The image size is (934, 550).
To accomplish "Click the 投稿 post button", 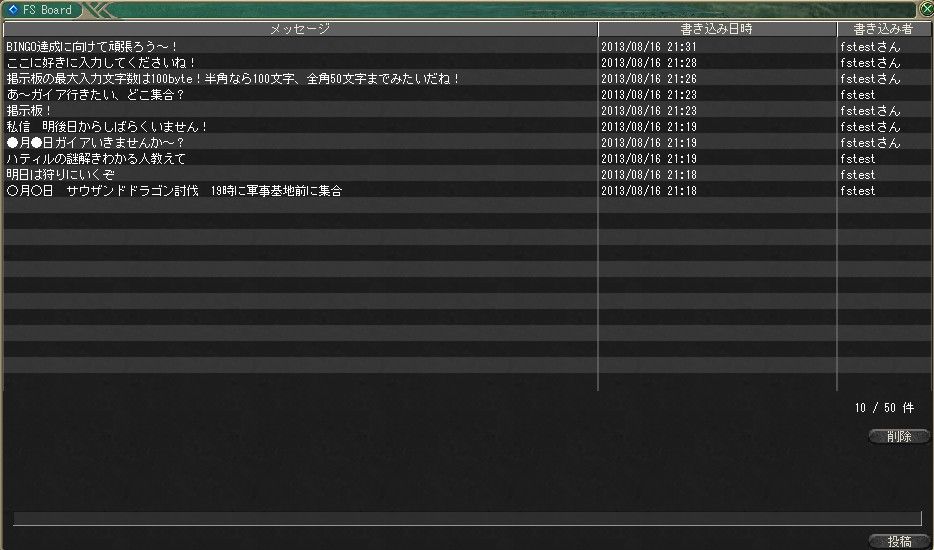I will pyautogui.click(x=899, y=542).
